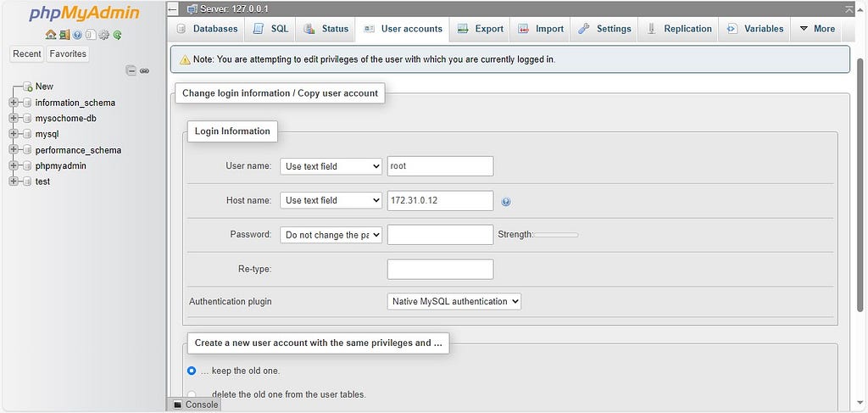Click the User name text field
Image resolution: width=868 pixels, height=413 pixels.
[441, 166]
